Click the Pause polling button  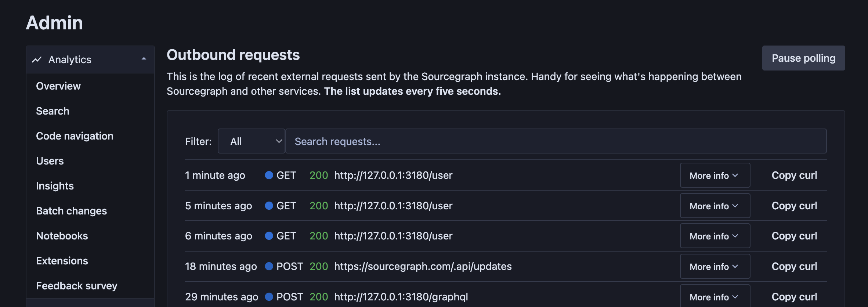803,58
